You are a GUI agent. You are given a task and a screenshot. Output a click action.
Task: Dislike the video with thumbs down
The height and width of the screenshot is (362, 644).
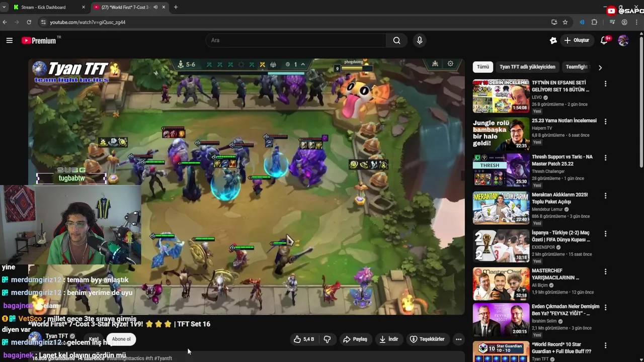327,339
